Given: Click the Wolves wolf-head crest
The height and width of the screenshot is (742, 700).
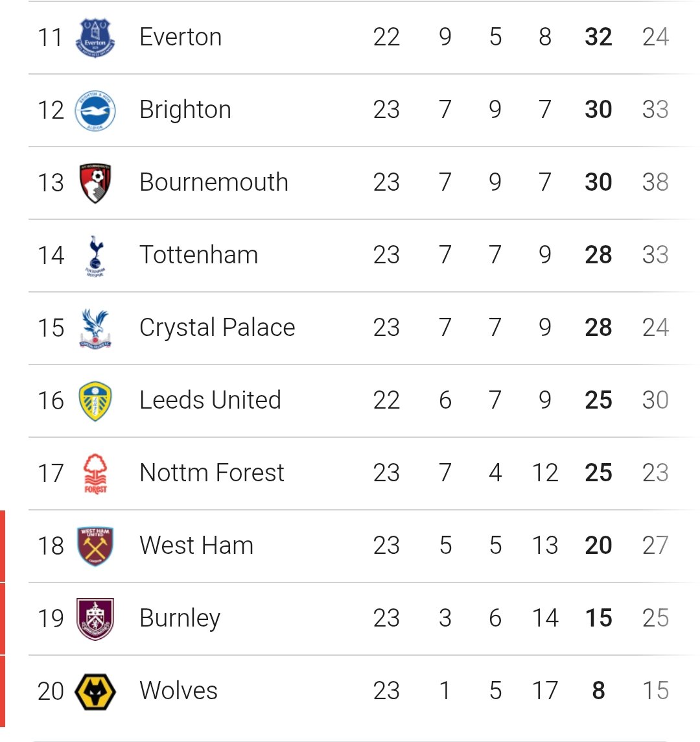Looking at the screenshot, I should pos(95,691).
